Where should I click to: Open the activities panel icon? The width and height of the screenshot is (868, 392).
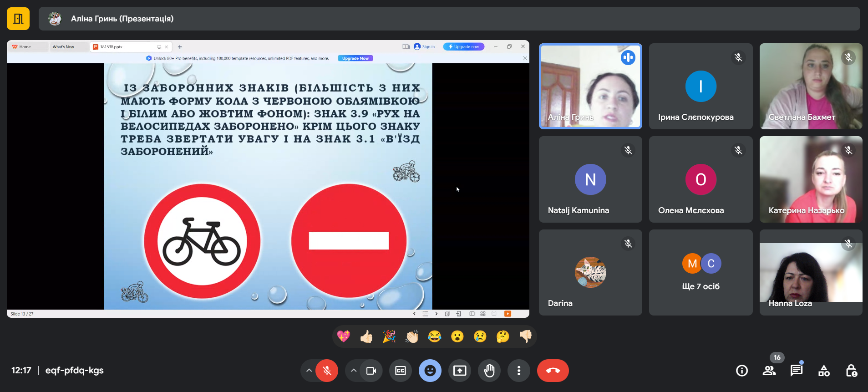point(824,371)
